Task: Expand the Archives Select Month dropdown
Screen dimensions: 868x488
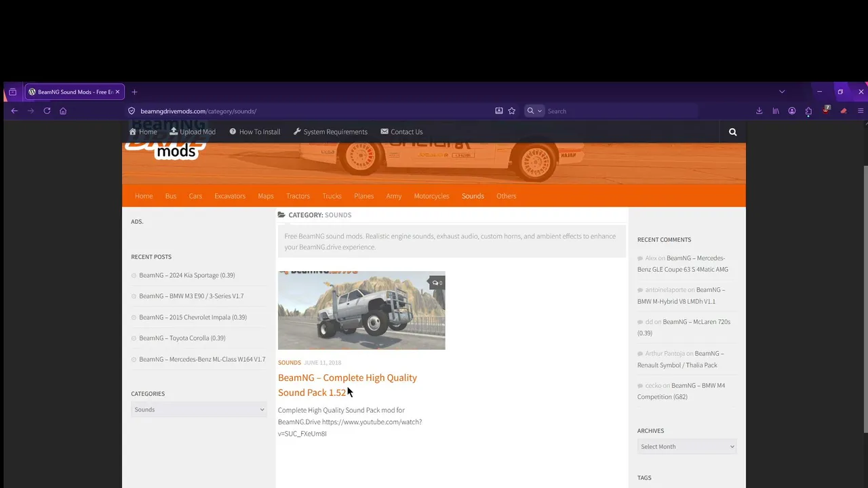Action: tap(687, 447)
